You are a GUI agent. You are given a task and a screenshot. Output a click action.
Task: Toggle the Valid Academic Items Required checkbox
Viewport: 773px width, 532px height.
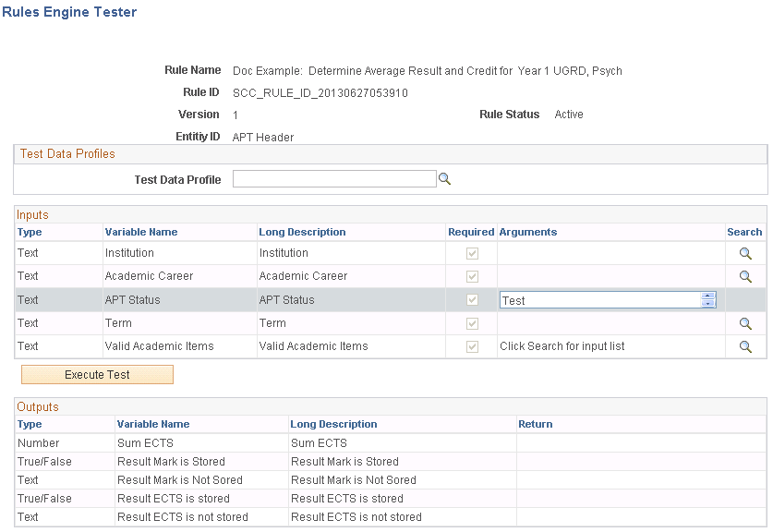472,346
